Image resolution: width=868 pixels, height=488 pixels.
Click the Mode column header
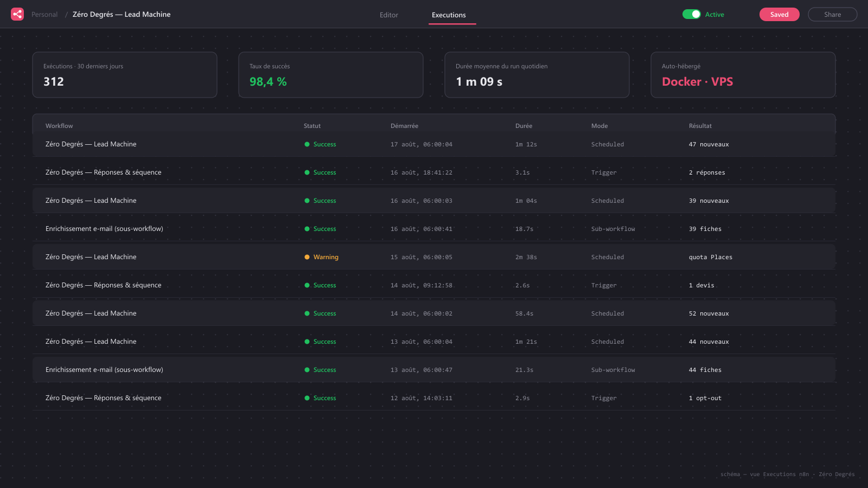click(599, 126)
